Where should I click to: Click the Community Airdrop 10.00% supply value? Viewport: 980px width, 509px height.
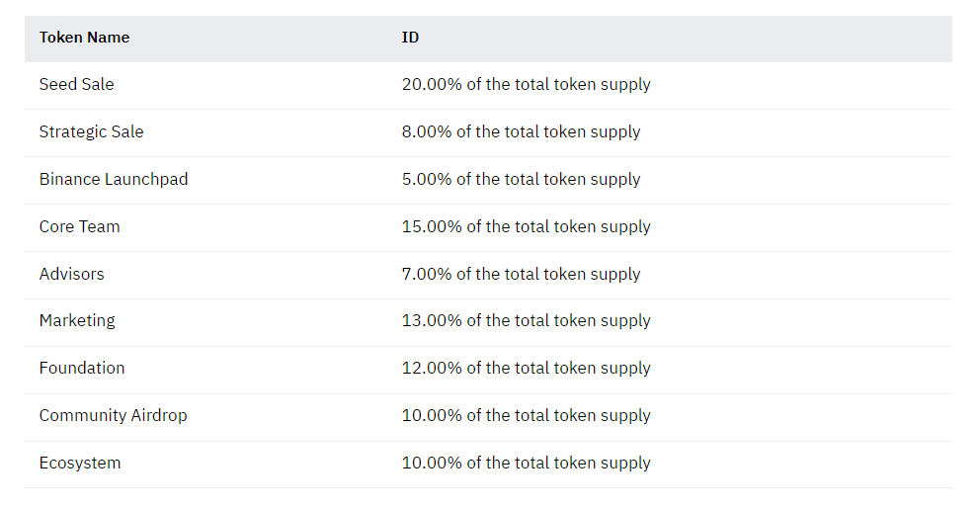[527, 416]
